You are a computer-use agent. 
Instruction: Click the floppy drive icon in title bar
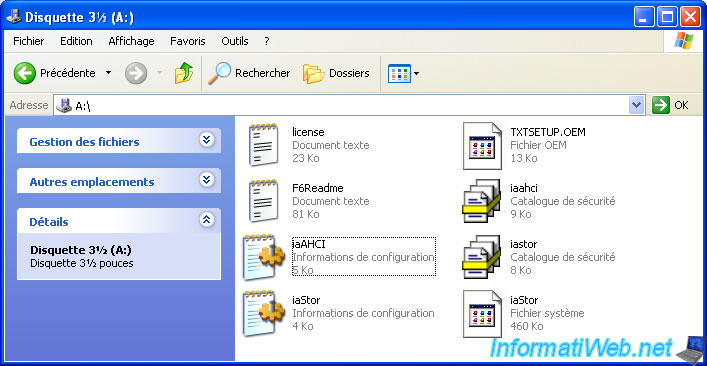click(x=14, y=17)
